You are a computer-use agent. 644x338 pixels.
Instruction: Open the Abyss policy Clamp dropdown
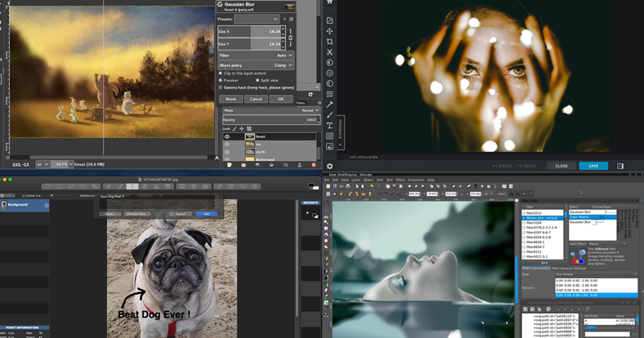(256, 65)
